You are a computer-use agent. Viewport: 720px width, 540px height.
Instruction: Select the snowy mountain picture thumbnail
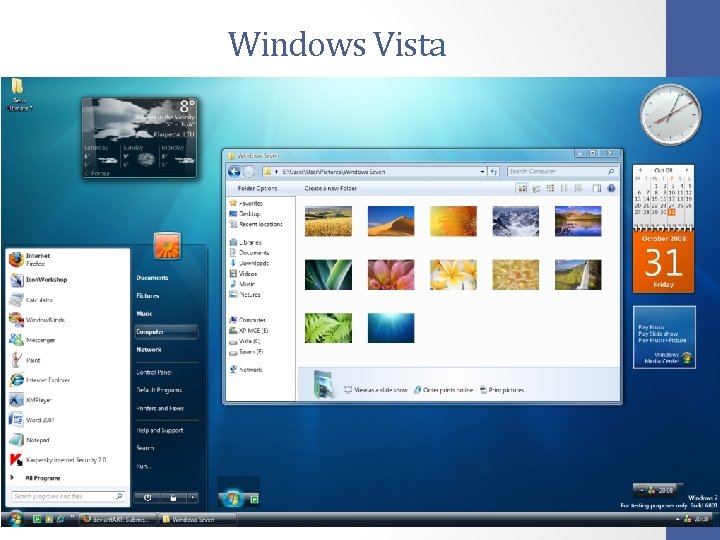pos(516,221)
